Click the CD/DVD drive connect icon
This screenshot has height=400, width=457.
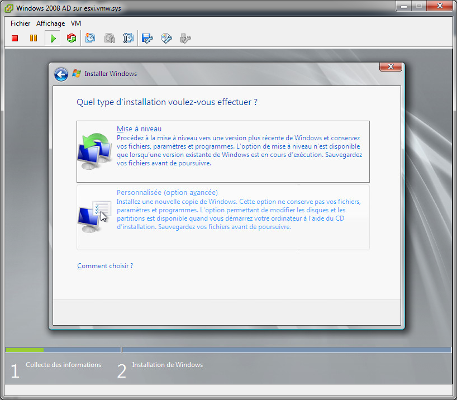click(166, 38)
